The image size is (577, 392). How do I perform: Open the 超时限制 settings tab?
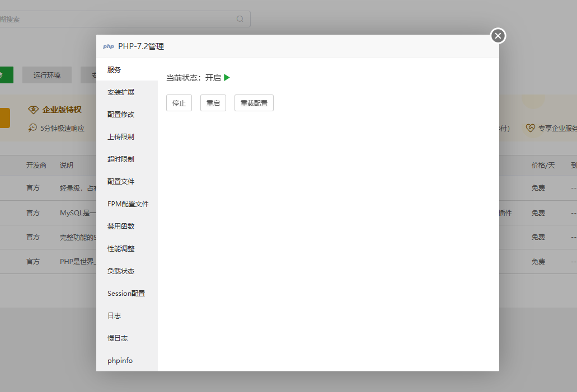[121, 159]
